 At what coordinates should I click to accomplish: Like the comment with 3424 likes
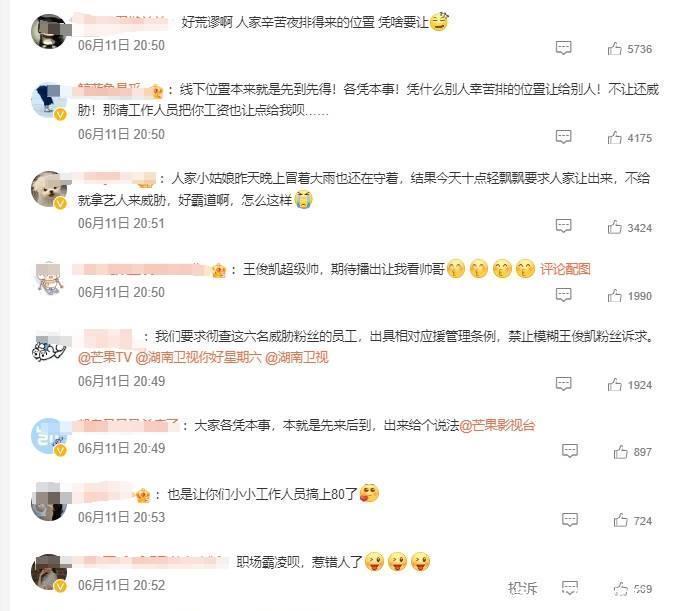pyautogui.click(x=615, y=227)
